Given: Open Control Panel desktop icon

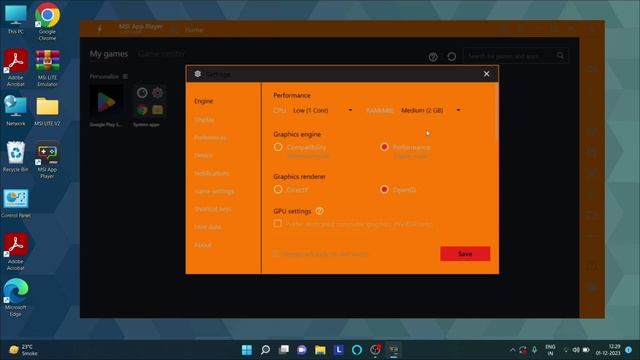Looking at the screenshot, I should [x=16, y=203].
